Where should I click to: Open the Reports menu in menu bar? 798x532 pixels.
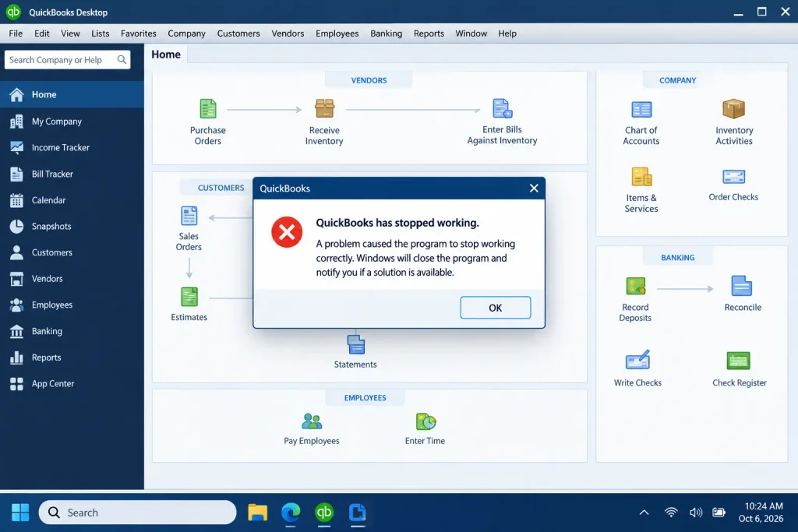[x=429, y=33]
